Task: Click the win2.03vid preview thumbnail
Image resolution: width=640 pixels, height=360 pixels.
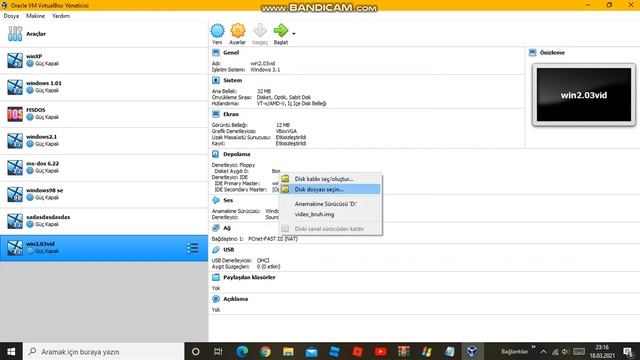Action: (x=584, y=95)
